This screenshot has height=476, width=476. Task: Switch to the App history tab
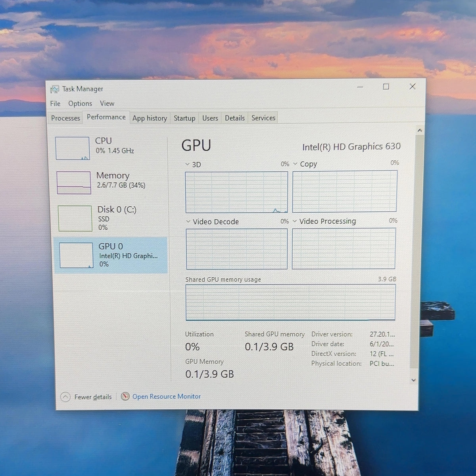[150, 118]
